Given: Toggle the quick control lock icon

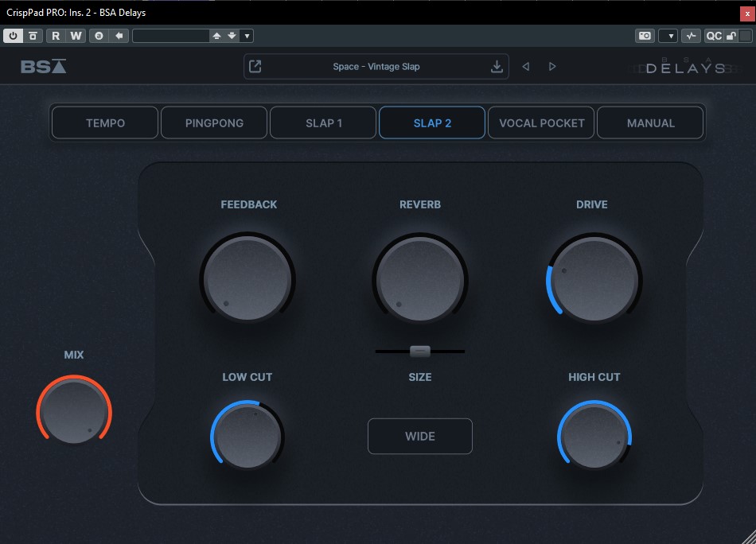Looking at the screenshot, I should tap(731, 36).
